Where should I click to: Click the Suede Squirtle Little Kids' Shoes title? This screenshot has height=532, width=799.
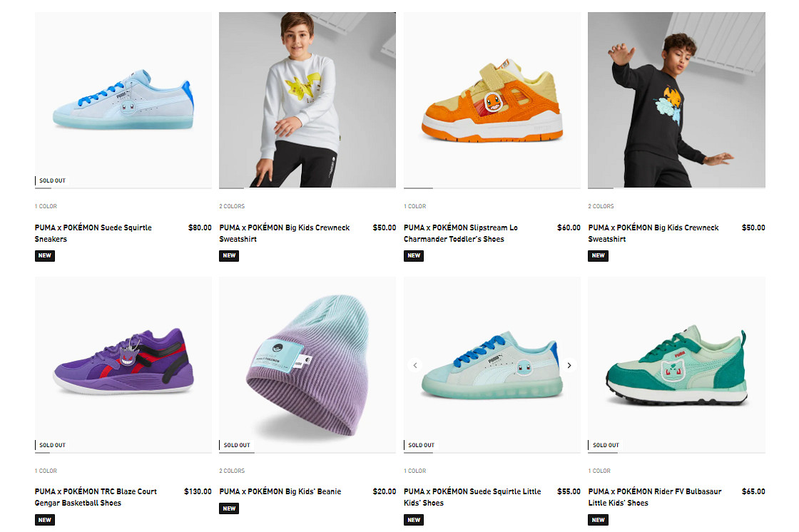point(472,497)
